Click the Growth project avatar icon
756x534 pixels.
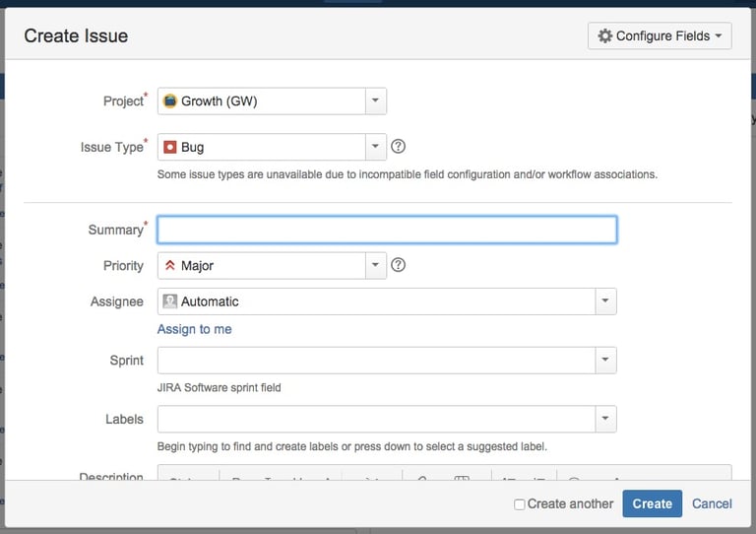[169, 101]
